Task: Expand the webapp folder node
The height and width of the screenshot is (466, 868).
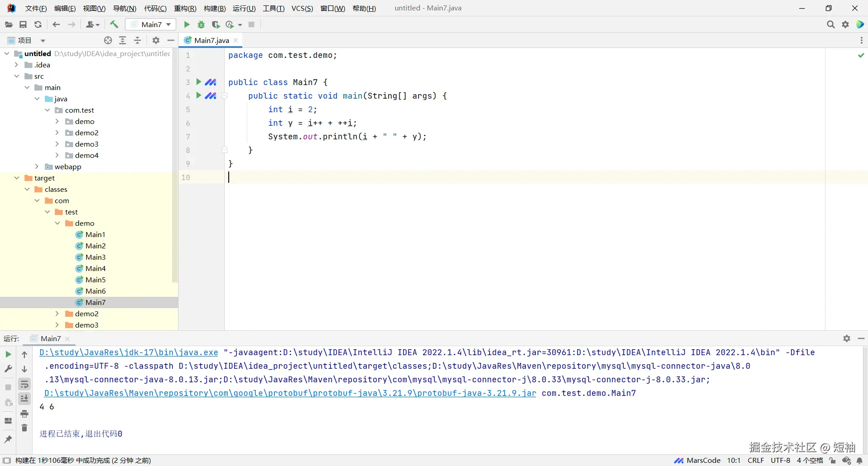Action: pos(37,166)
